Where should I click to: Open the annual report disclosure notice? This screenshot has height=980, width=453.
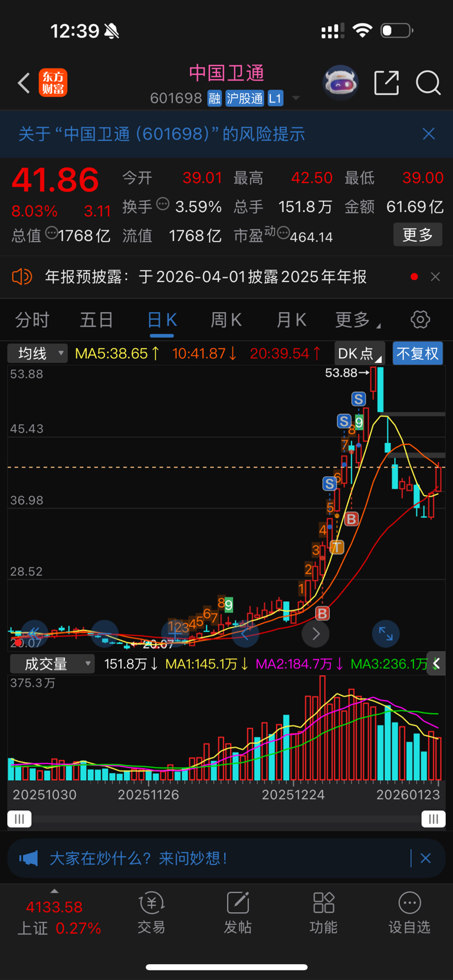coord(206,276)
